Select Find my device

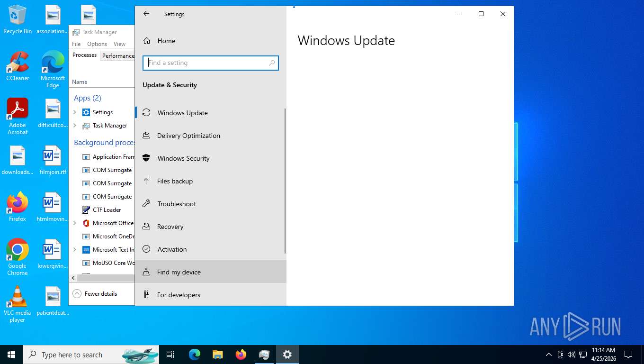click(211, 272)
